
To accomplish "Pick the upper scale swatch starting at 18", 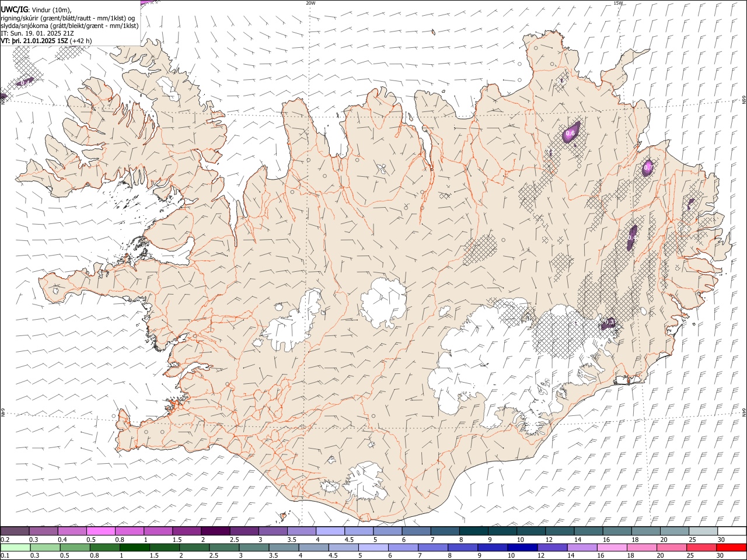I will click(x=646, y=531).
